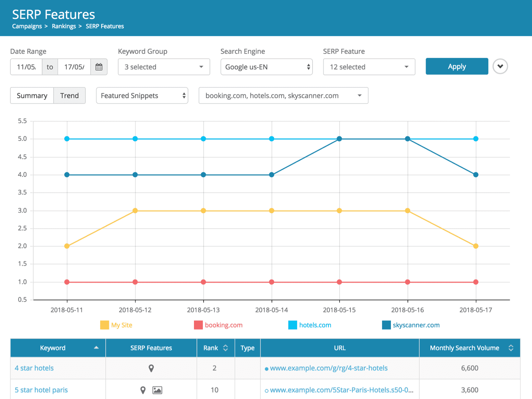The height and width of the screenshot is (399, 532).
Task: Switch to the Summary tab
Action: (x=32, y=96)
